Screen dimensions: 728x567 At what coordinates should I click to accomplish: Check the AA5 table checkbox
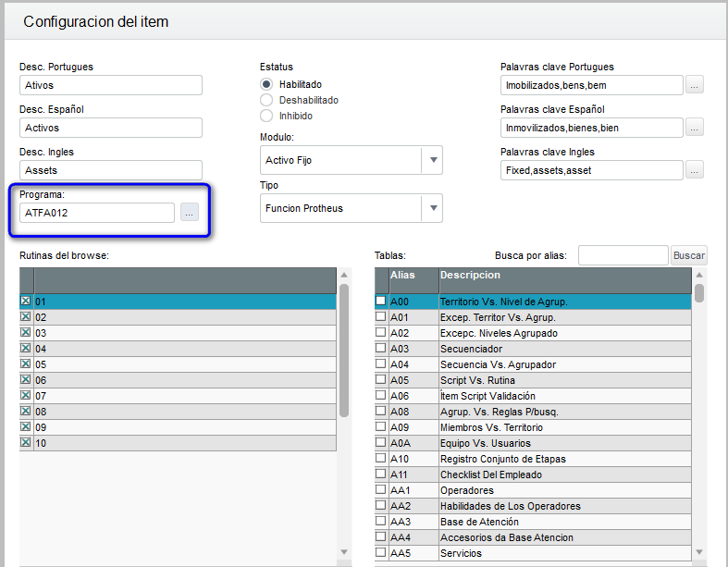coord(381,552)
